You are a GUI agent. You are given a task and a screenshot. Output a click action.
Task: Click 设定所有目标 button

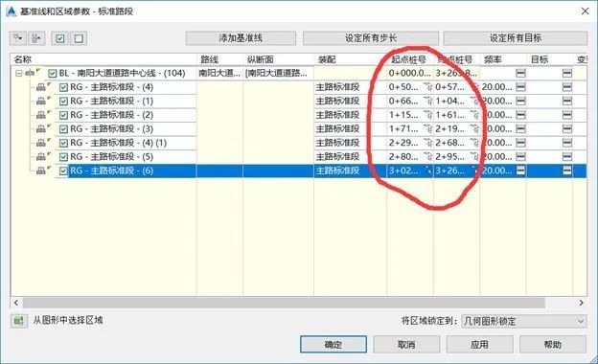point(516,38)
